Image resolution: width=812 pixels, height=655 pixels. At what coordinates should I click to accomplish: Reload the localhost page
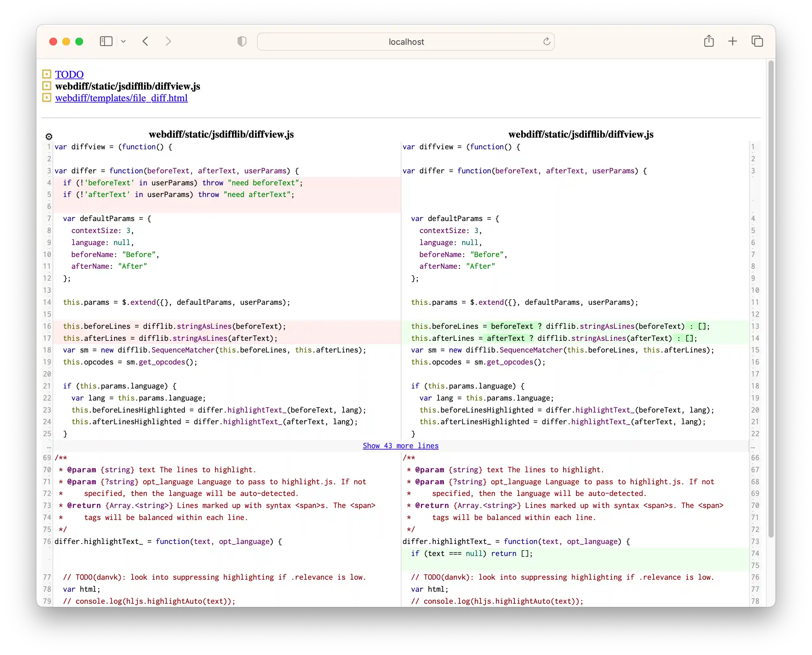546,42
